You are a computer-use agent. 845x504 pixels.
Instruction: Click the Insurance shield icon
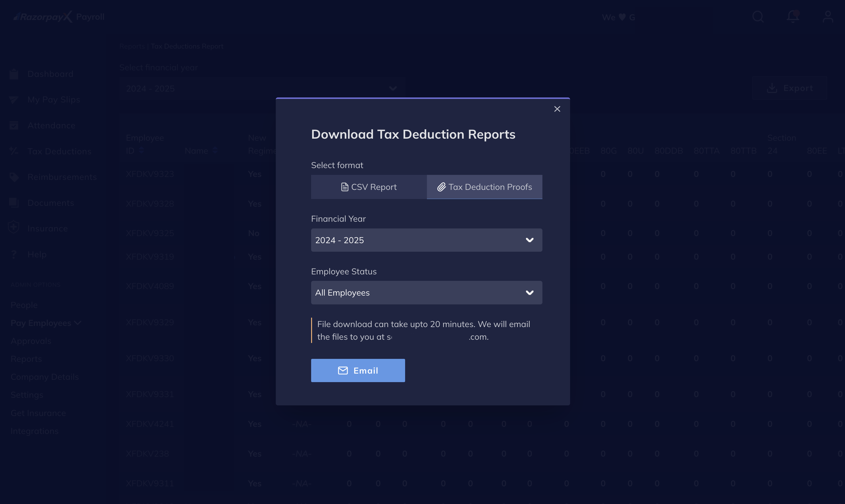coord(14,227)
